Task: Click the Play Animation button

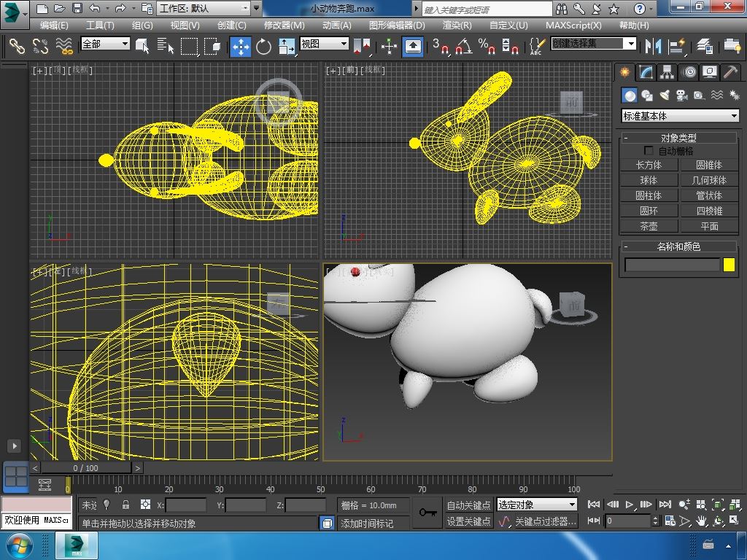Action: pyautogui.click(x=630, y=505)
